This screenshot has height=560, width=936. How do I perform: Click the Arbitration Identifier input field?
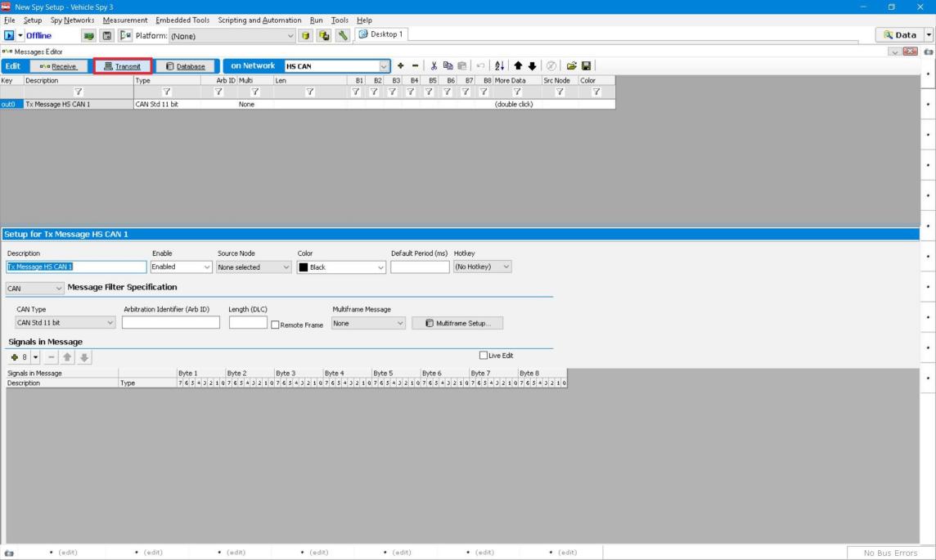point(170,323)
